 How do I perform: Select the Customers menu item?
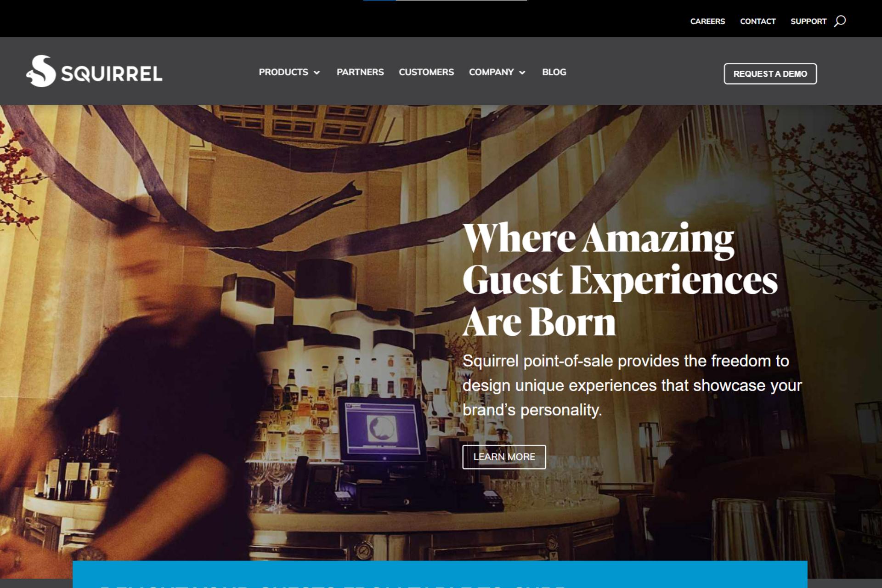pos(426,72)
